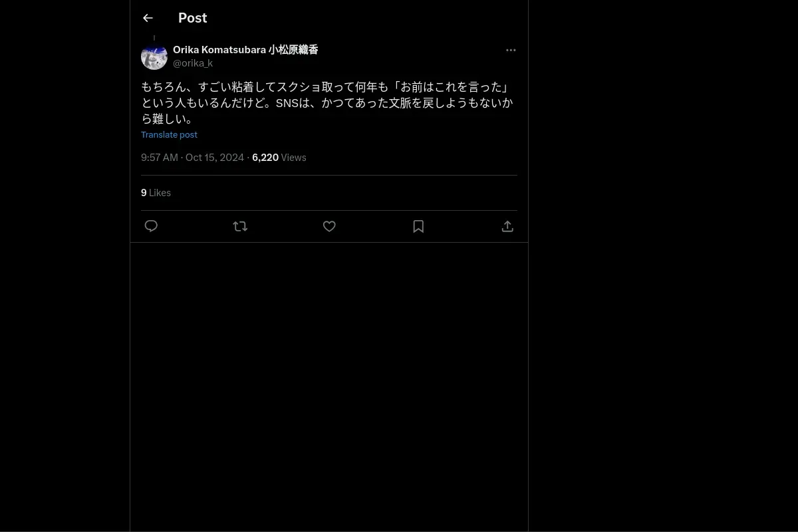This screenshot has width=798, height=532.
Task: Repost using the circular arrows icon
Action: (240, 226)
